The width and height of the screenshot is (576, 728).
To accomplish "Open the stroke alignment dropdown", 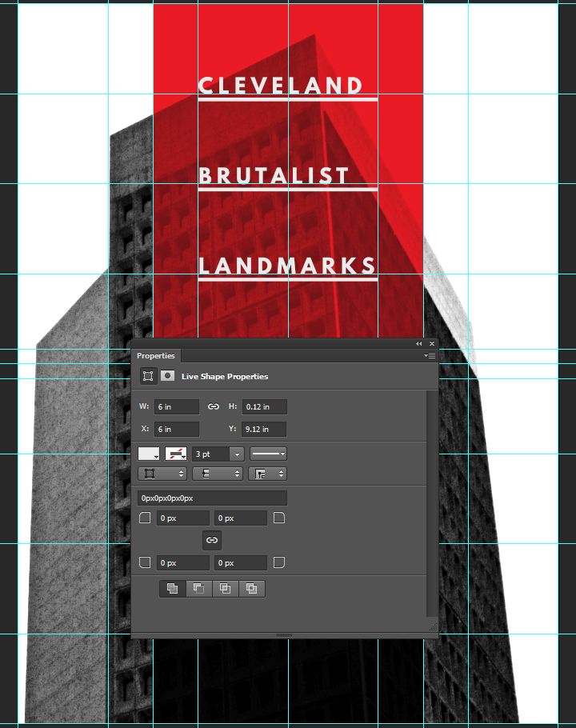I will point(162,474).
